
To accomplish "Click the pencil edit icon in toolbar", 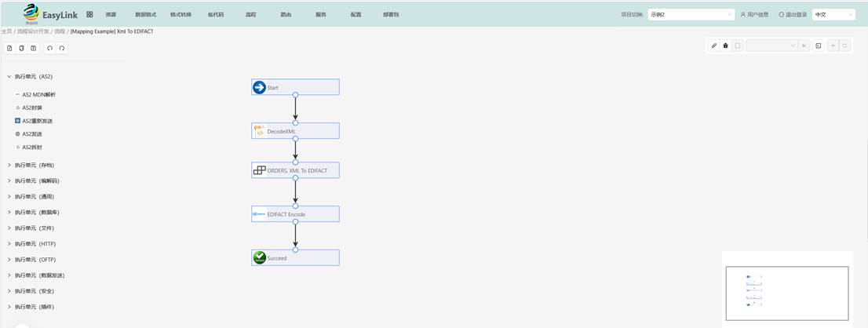I will click(713, 46).
